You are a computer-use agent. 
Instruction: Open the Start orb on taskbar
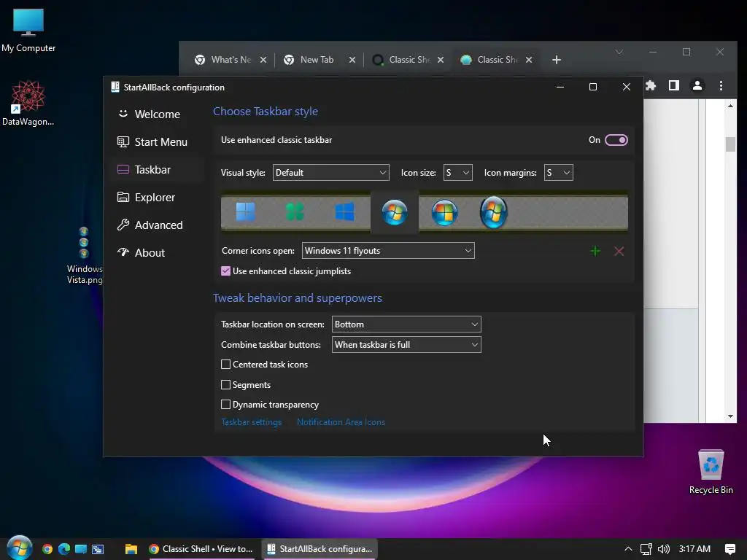pyautogui.click(x=19, y=548)
